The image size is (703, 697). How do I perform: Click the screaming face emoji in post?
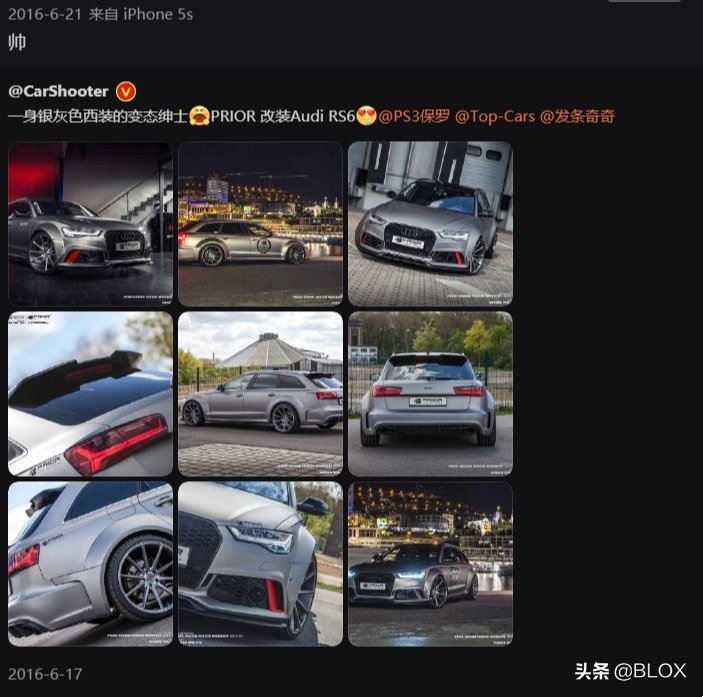[199, 116]
